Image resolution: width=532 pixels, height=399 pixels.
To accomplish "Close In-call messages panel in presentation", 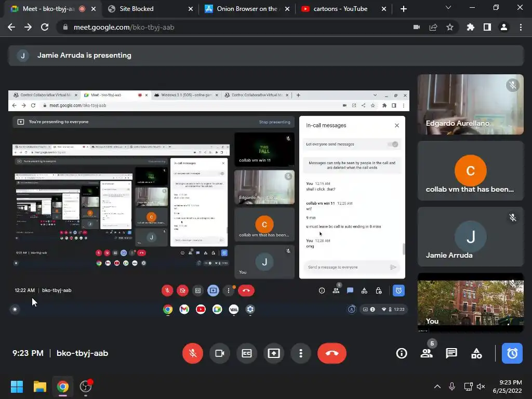I will point(396,126).
